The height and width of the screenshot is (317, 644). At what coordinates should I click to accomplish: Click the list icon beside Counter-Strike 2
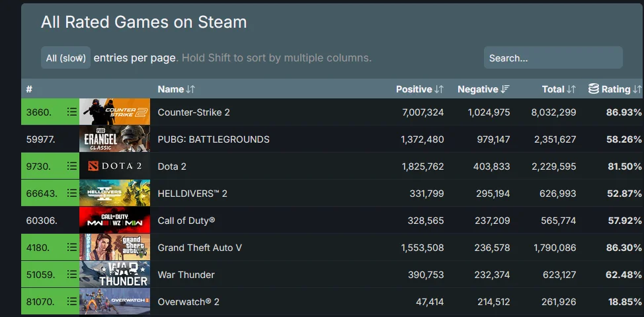point(72,112)
